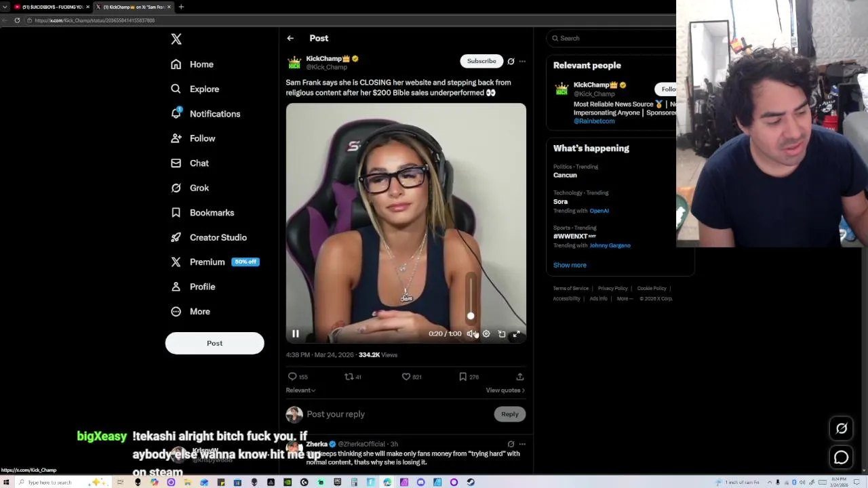
Task: Open the Terms of Service link
Action: [x=571, y=289]
